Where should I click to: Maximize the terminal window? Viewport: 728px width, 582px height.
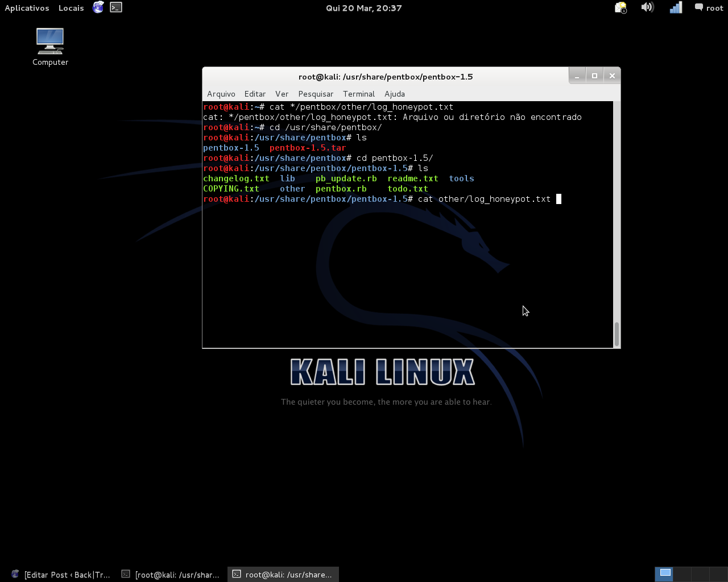click(594, 76)
